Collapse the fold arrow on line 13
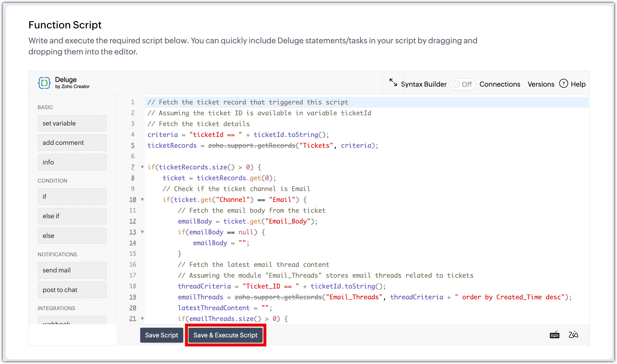 tap(142, 232)
